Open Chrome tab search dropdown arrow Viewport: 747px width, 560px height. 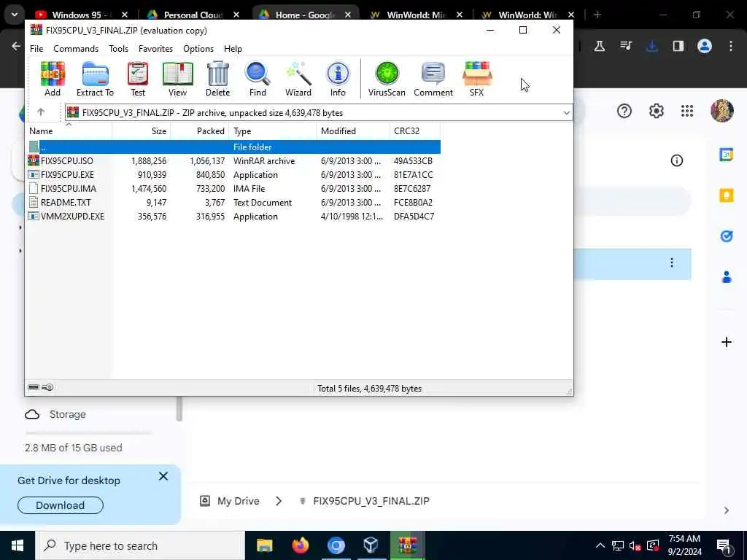(15, 15)
